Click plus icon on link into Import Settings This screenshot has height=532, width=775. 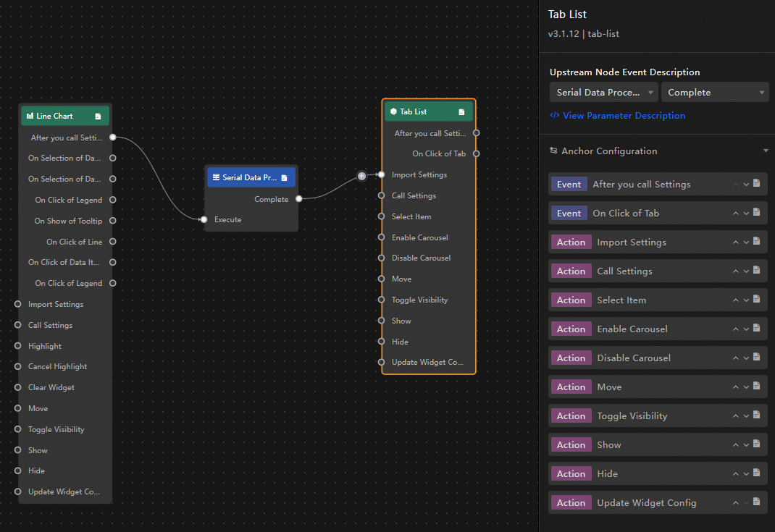tap(362, 176)
